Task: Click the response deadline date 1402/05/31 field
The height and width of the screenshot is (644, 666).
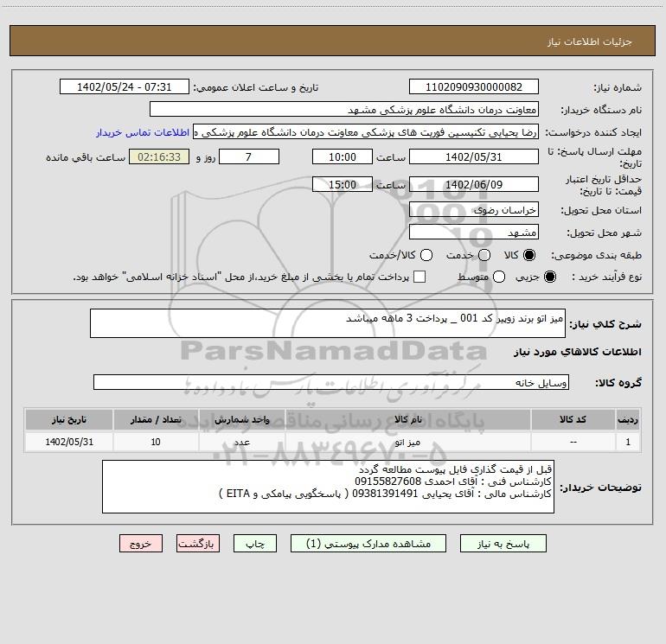Action: tap(474, 156)
